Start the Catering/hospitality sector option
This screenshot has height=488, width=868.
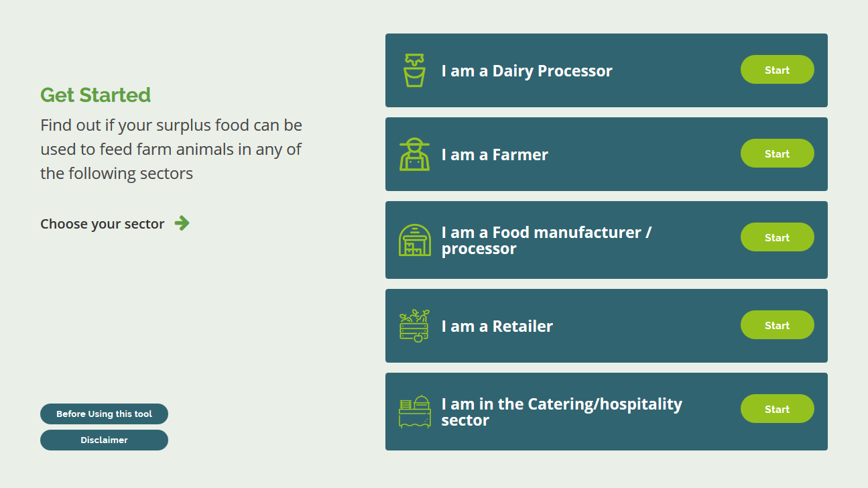click(x=777, y=409)
